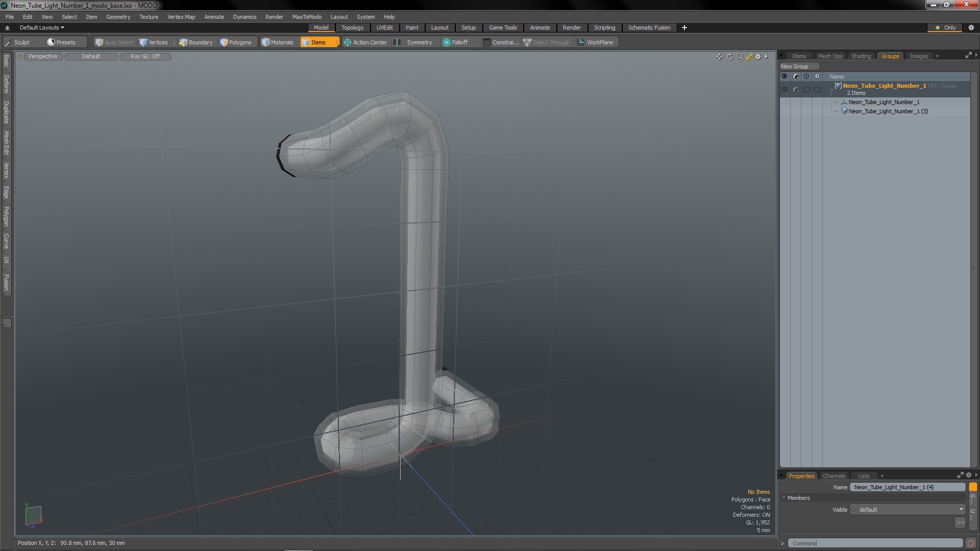Click the orange color swatch beside Name field
Image resolution: width=980 pixels, height=551 pixels.
[973, 487]
